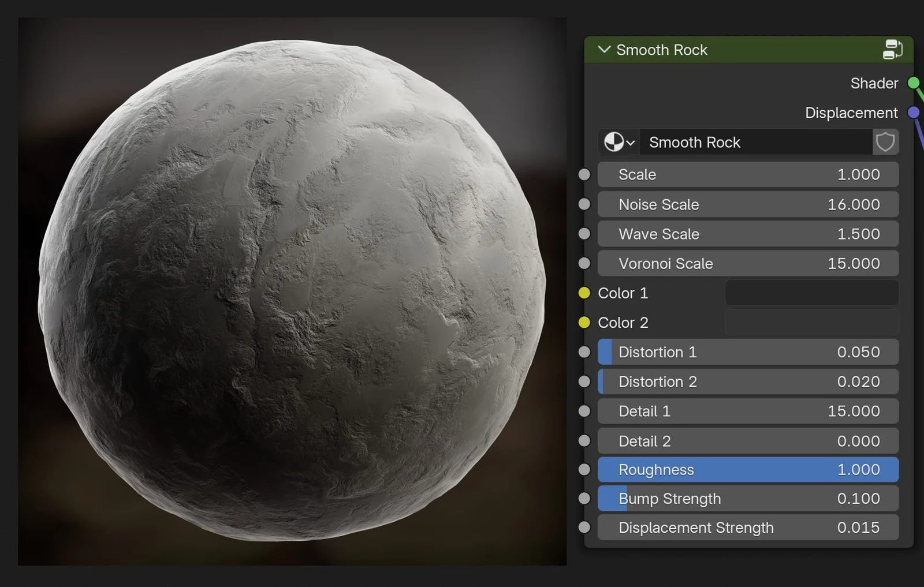Click the node group edit icon in the header

pyautogui.click(x=893, y=50)
